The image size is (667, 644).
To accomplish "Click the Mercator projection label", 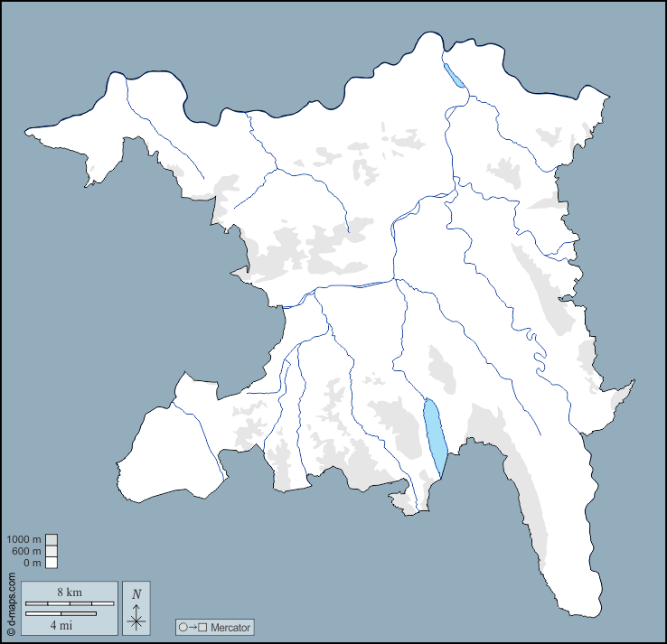I will (x=230, y=628).
